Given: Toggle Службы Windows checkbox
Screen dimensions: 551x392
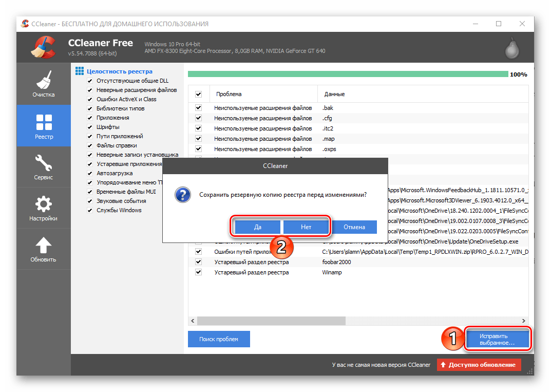Looking at the screenshot, I should coord(90,210).
